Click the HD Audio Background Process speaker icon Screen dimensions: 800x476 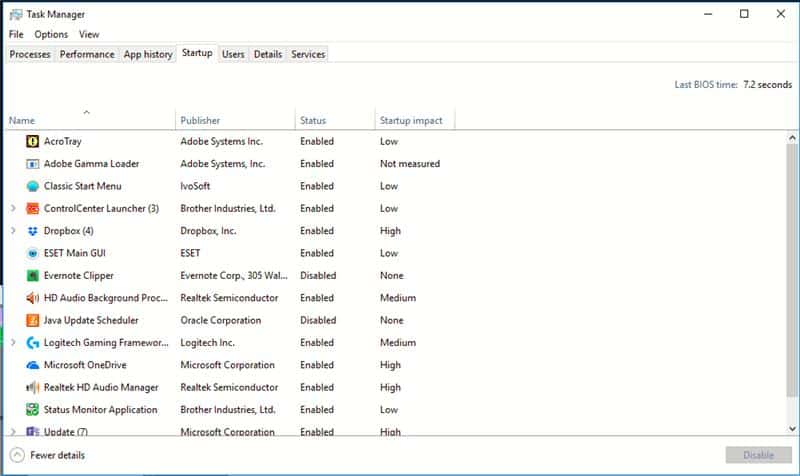(x=32, y=298)
